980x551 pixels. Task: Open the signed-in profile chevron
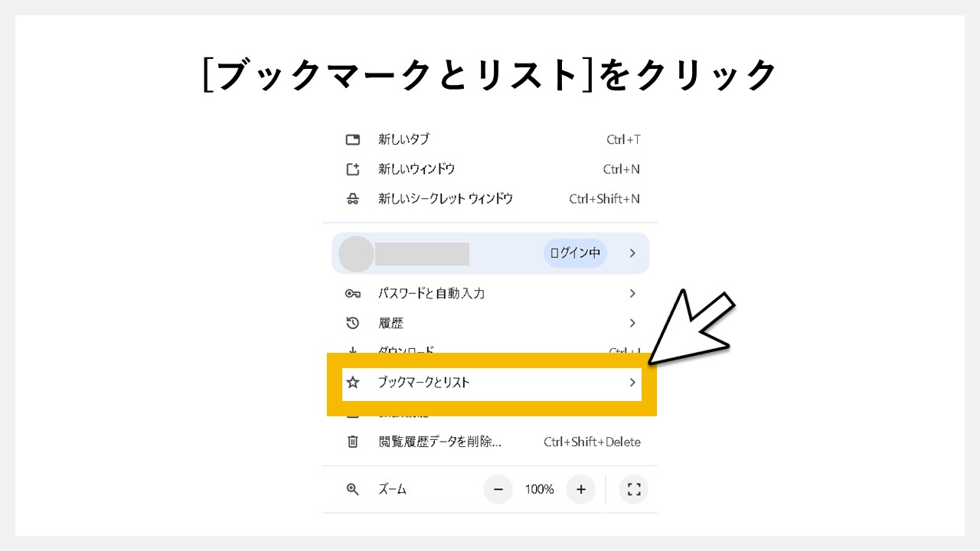(x=632, y=253)
